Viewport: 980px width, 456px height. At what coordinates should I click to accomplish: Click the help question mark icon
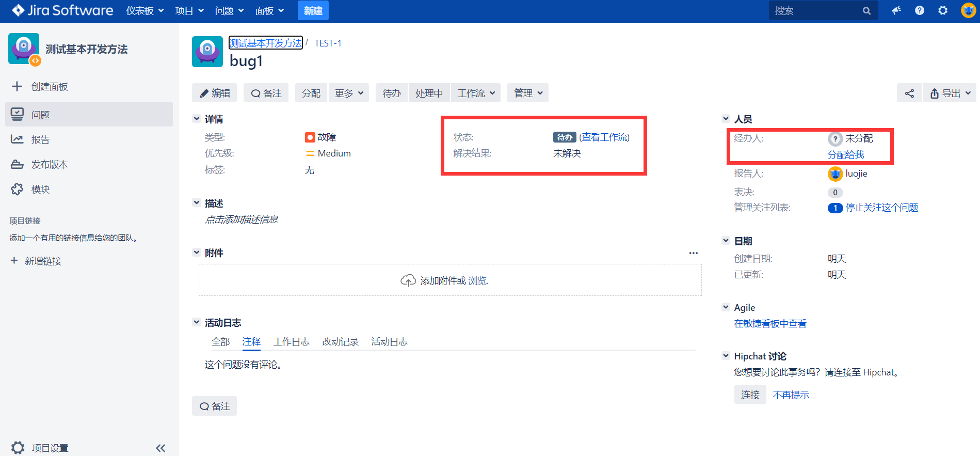[919, 10]
